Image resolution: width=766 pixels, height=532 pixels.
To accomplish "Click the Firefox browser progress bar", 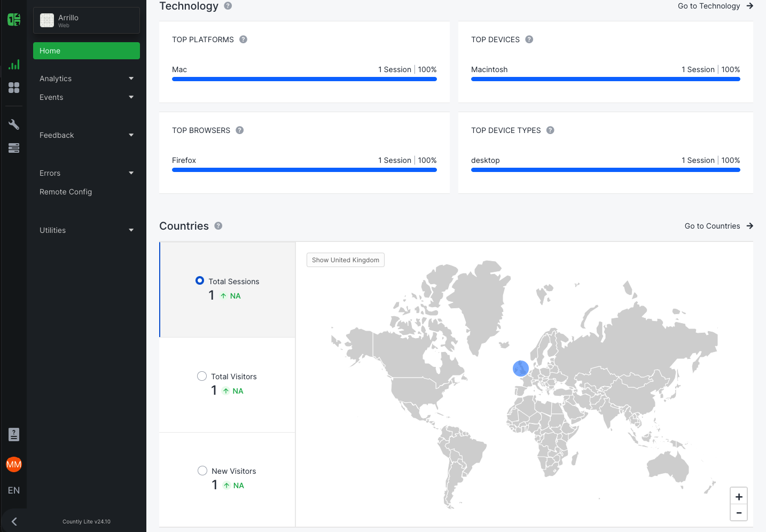I will [304, 170].
